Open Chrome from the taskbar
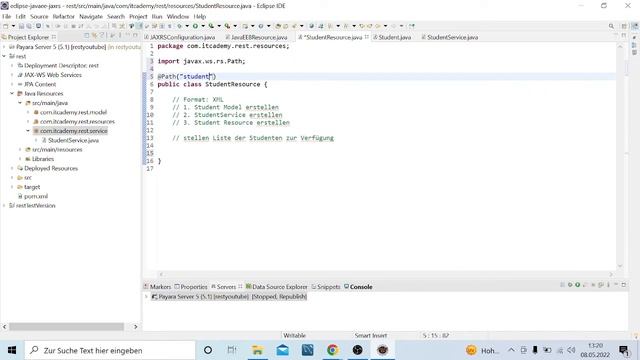The image size is (640, 360). click(x=332, y=350)
